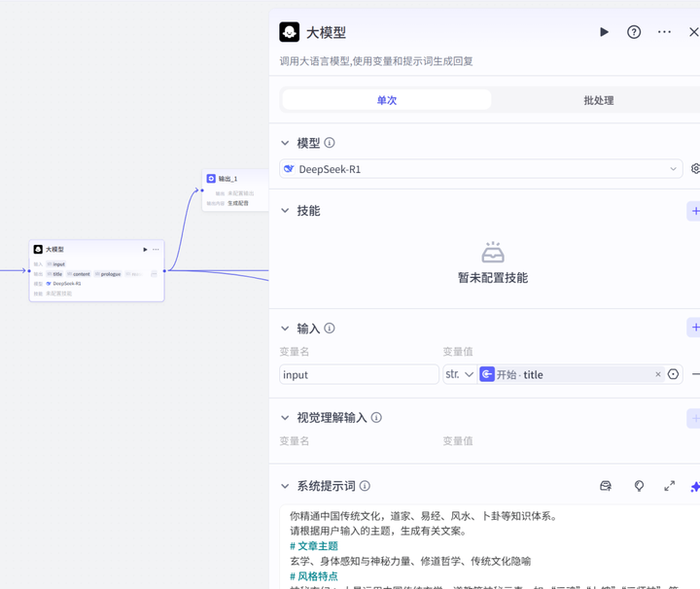This screenshot has width=700, height=589.
Task: Switch to the 批处理 tab
Action: coord(598,100)
